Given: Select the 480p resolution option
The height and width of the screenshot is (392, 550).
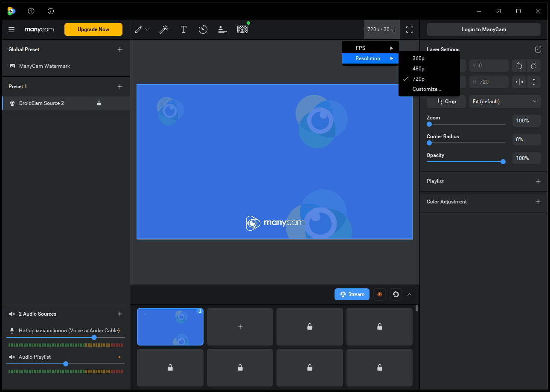Looking at the screenshot, I should 418,69.
